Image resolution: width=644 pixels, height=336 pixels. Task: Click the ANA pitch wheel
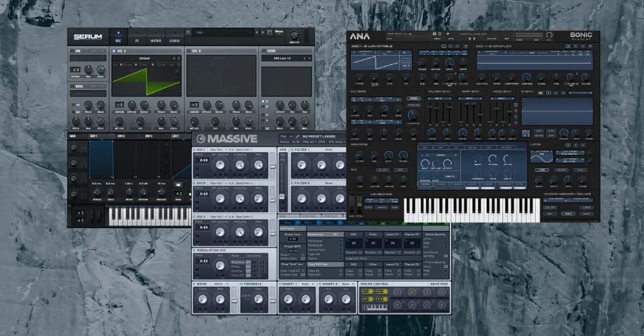359,206
